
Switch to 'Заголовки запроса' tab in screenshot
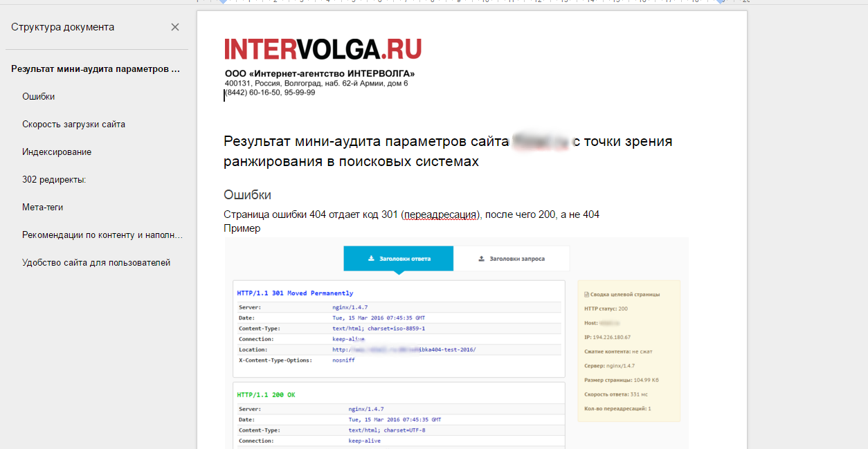click(x=512, y=258)
